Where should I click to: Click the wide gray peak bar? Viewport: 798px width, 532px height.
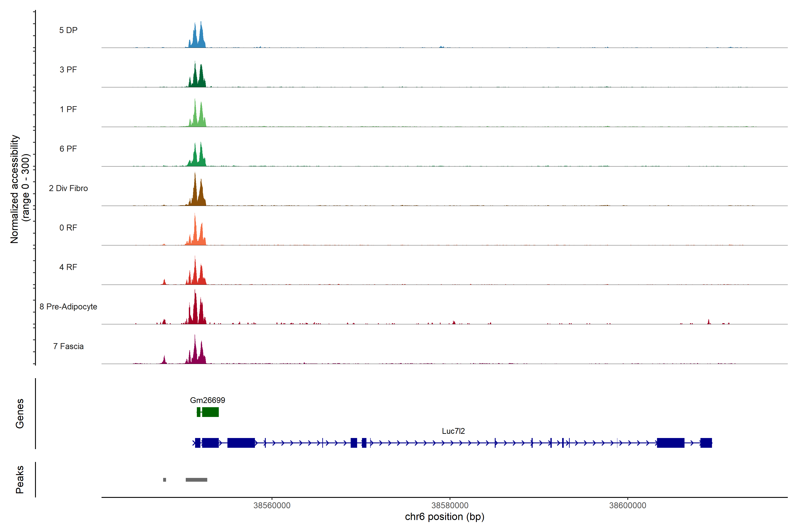(196, 480)
